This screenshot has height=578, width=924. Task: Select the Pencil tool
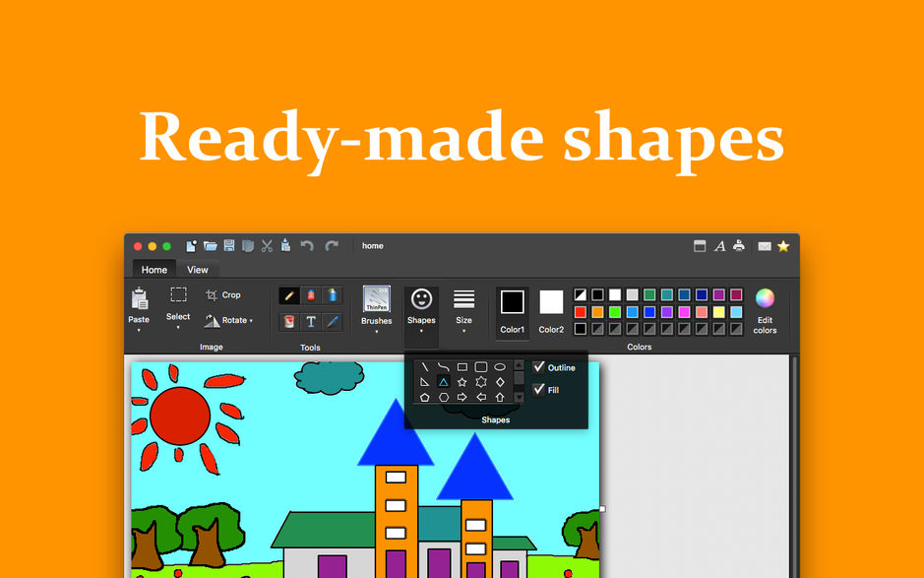tap(289, 293)
